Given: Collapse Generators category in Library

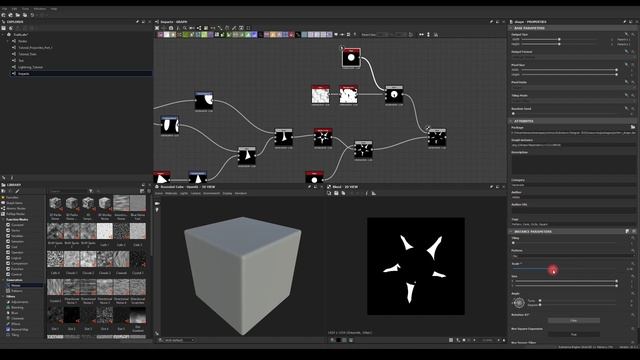Looking at the screenshot, I should (3, 280).
